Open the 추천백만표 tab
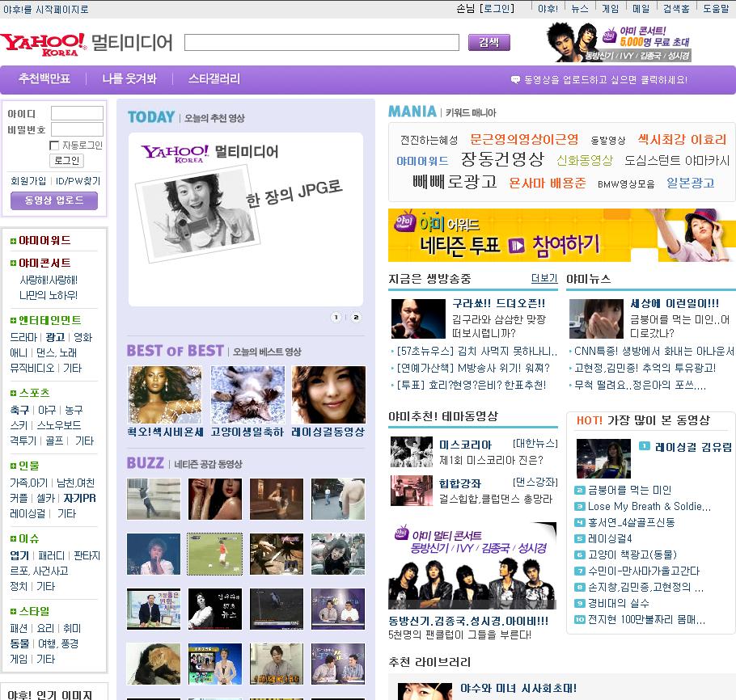The height and width of the screenshot is (700, 736). [x=44, y=78]
